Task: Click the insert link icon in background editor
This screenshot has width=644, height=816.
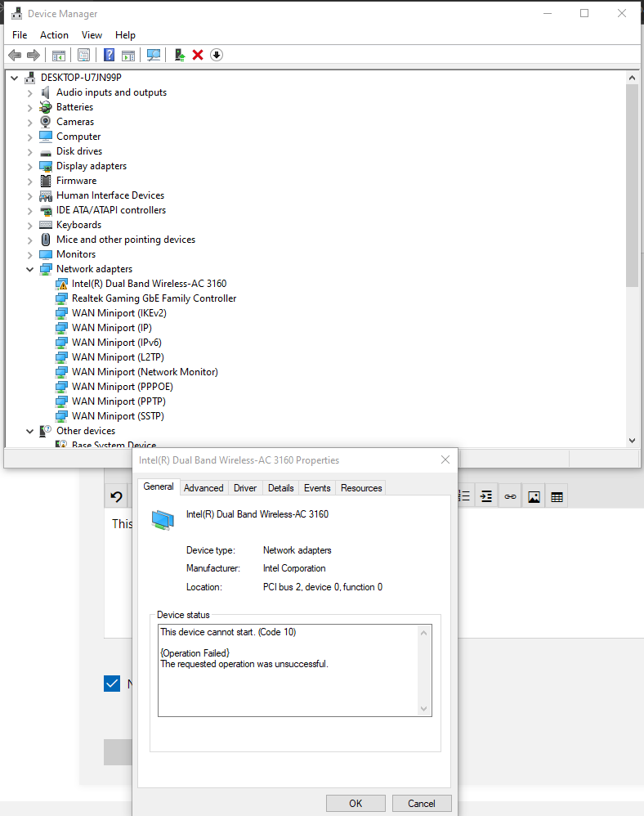Action: coord(510,497)
